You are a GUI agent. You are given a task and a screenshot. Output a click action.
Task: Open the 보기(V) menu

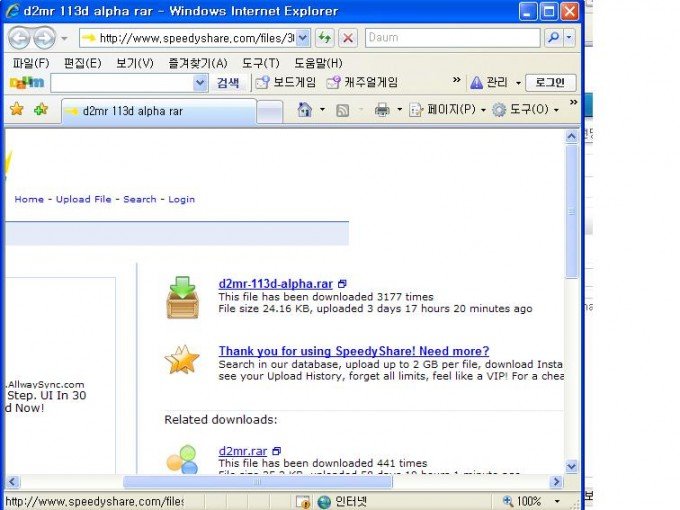(x=134, y=63)
